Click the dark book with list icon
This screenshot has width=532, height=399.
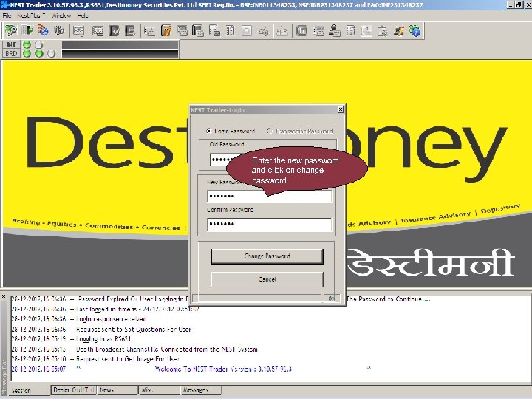point(130,31)
